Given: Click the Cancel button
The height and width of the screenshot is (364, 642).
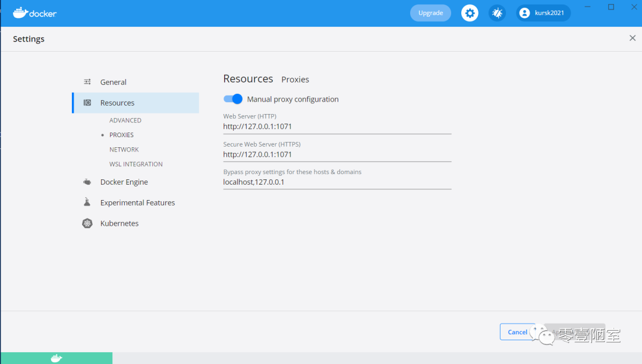Looking at the screenshot, I should click(x=518, y=332).
